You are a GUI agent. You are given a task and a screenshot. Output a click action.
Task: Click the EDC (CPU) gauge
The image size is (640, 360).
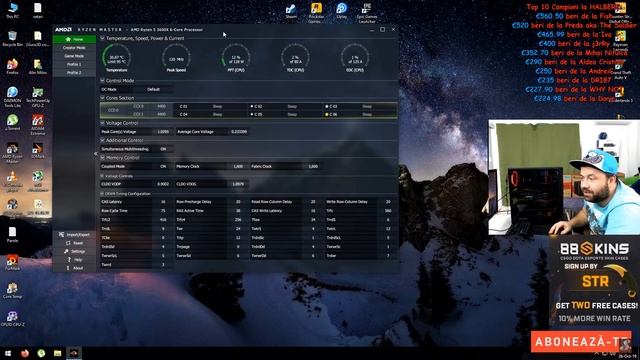coord(355,58)
